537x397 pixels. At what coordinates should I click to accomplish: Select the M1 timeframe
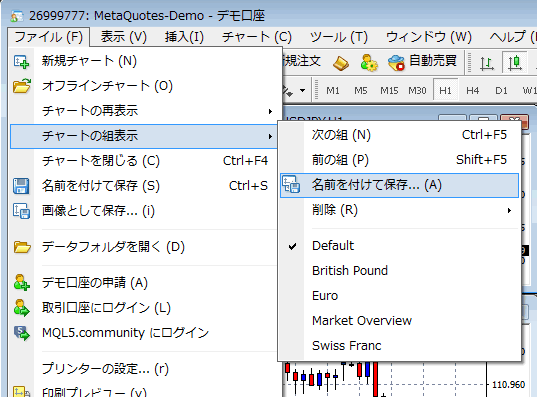click(x=333, y=91)
